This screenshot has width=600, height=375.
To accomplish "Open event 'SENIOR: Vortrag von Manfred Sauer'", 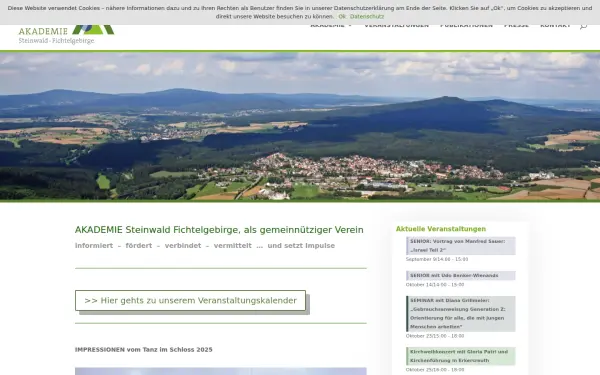I will coord(461,246).
